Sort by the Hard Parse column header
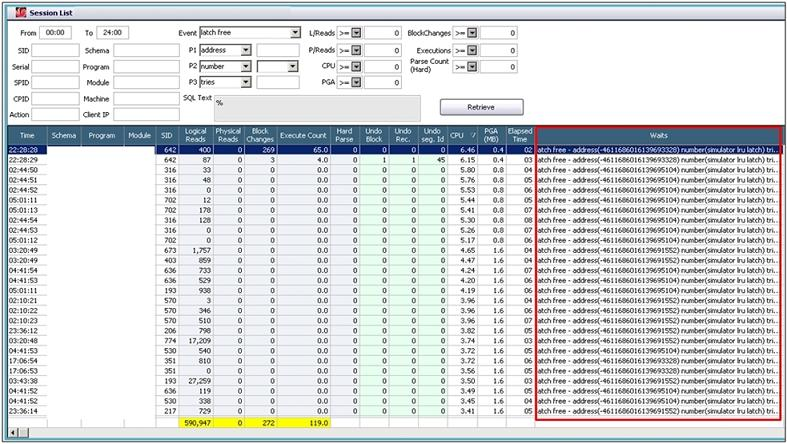The height and width of the screenshot is (444, 787). (344, 135)
